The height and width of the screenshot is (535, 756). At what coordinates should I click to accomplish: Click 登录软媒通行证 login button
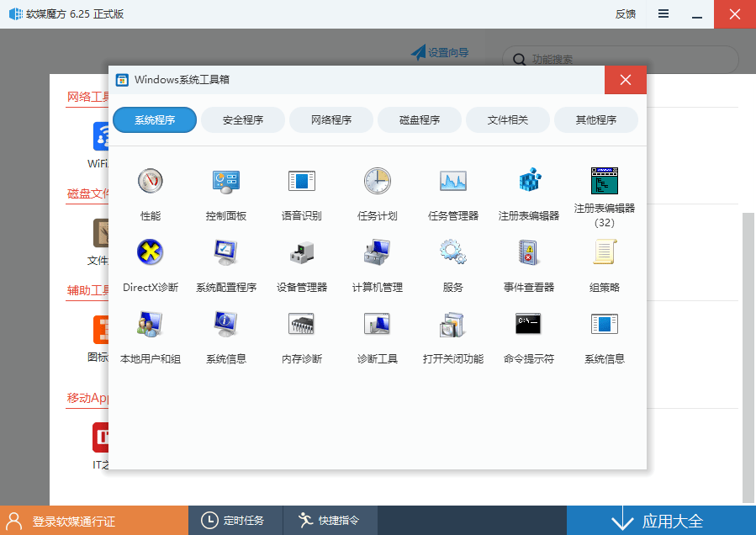pos(94,521)
